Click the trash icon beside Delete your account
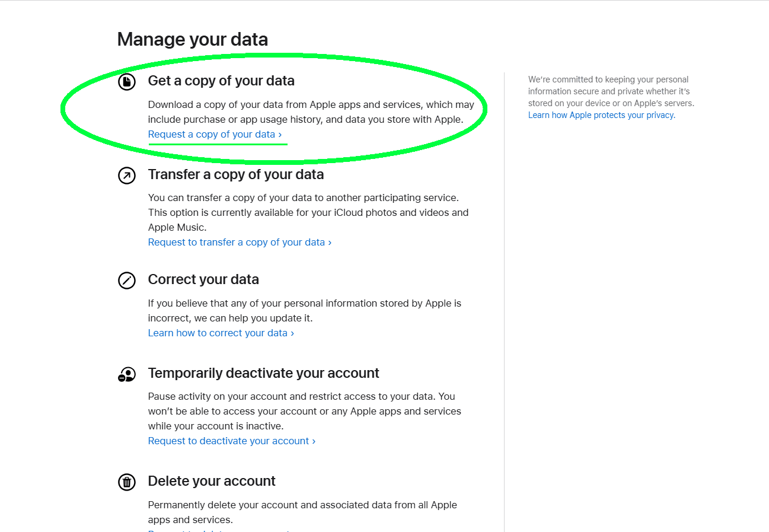 click(x=127, y=482)
